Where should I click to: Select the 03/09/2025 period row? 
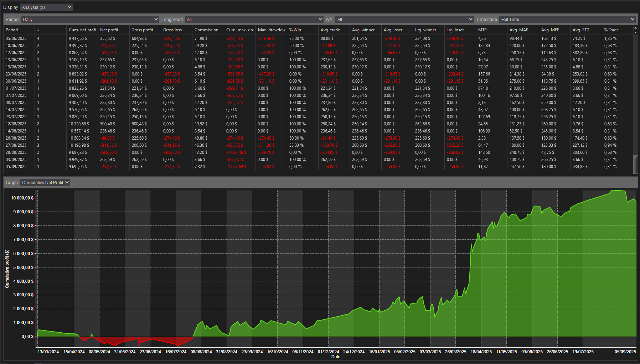[x=318, y=160]
